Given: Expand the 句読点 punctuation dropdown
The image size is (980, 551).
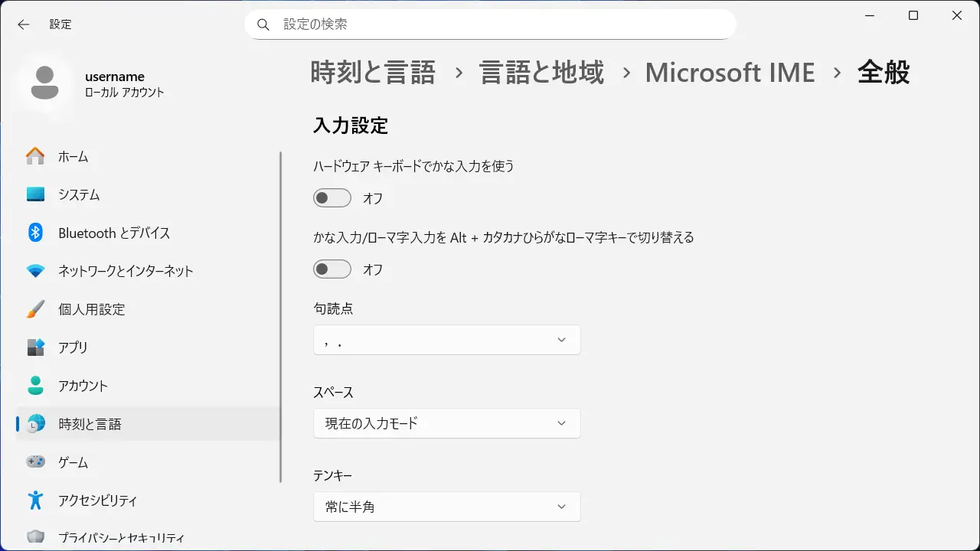Looking at the screenshot, I should point(446,340).
